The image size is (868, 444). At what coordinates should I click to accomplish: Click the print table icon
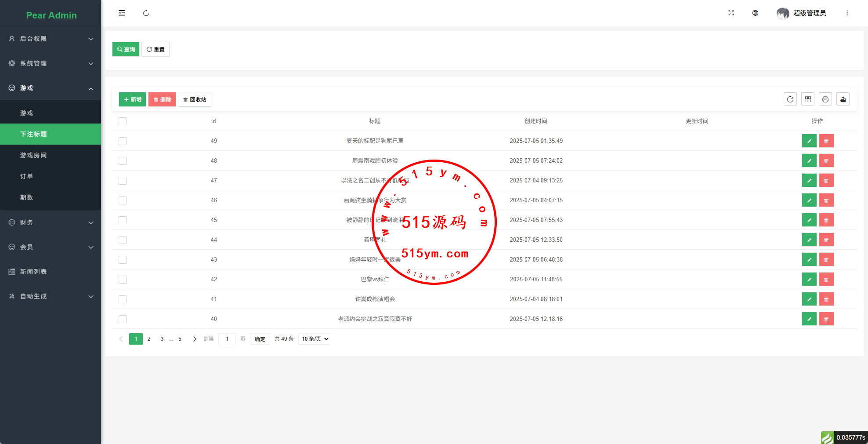(825, 99)
